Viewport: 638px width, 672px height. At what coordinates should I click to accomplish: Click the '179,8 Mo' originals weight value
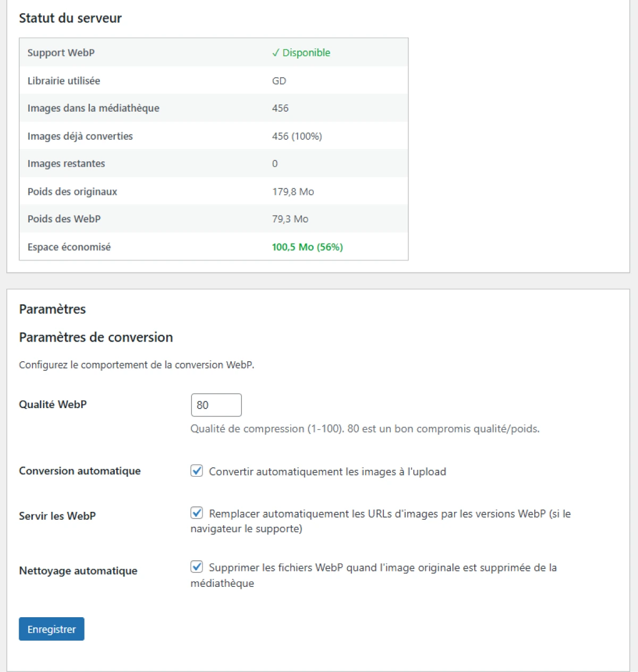tap(293, 192)
